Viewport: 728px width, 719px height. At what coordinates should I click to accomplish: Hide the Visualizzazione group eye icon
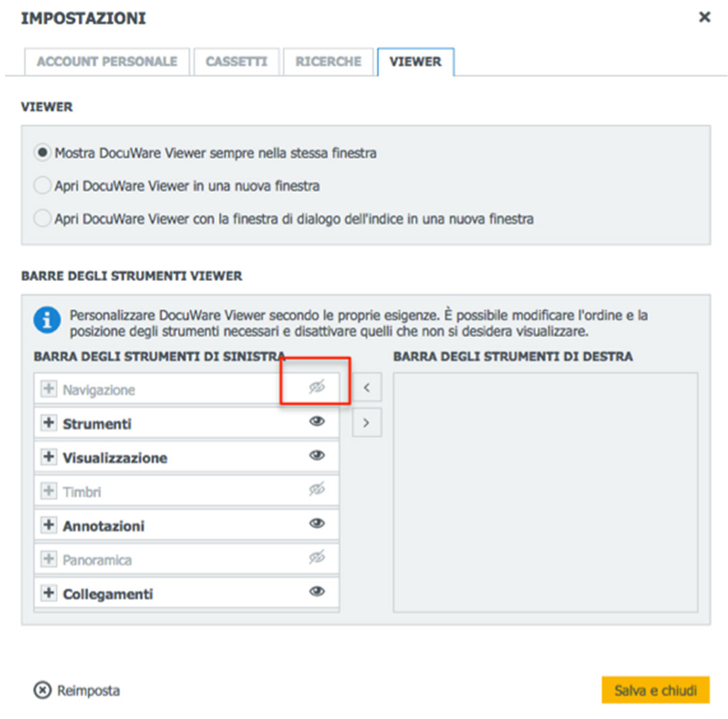[317, 456]
